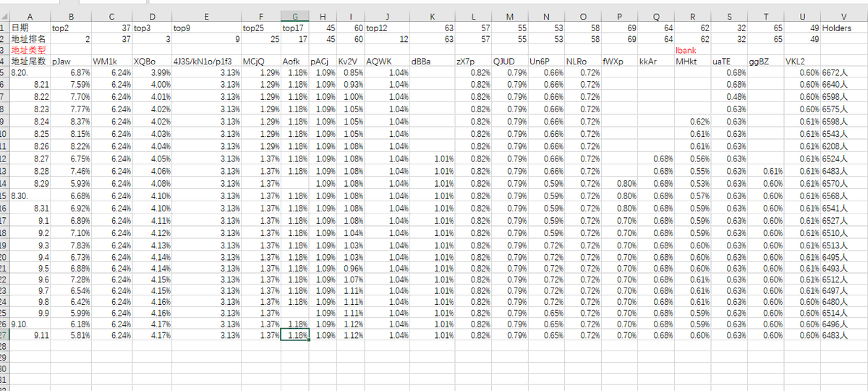Select column E header
This screenshot has width=868, height=391.
pyautogui.click(x=206, y=16)
